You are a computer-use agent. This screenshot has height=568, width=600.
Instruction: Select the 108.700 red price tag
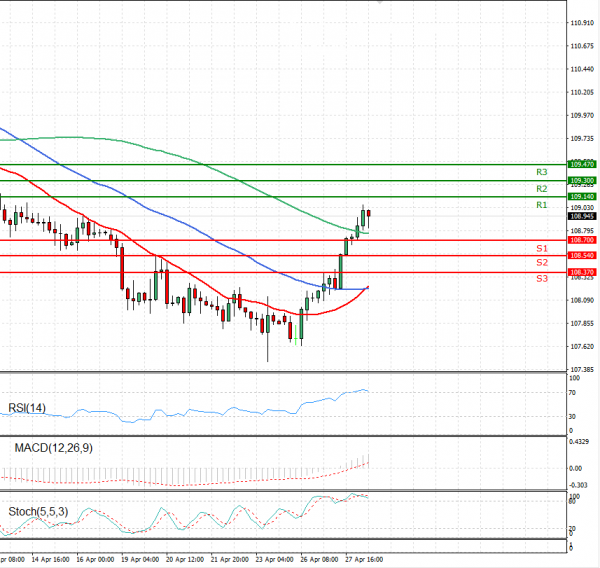[x=582, y=240]
